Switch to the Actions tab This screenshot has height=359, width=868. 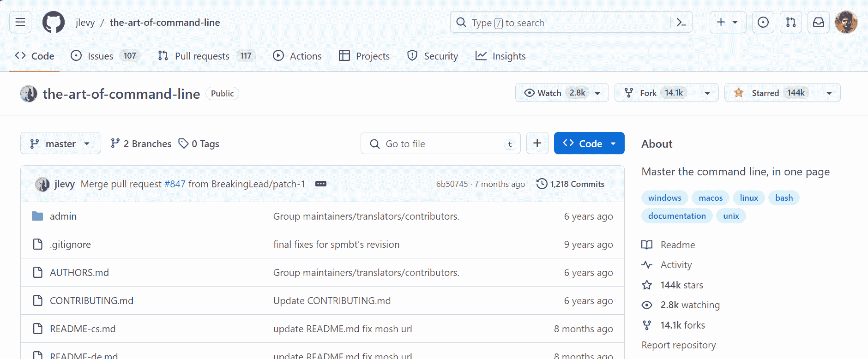tap(297, 56)
